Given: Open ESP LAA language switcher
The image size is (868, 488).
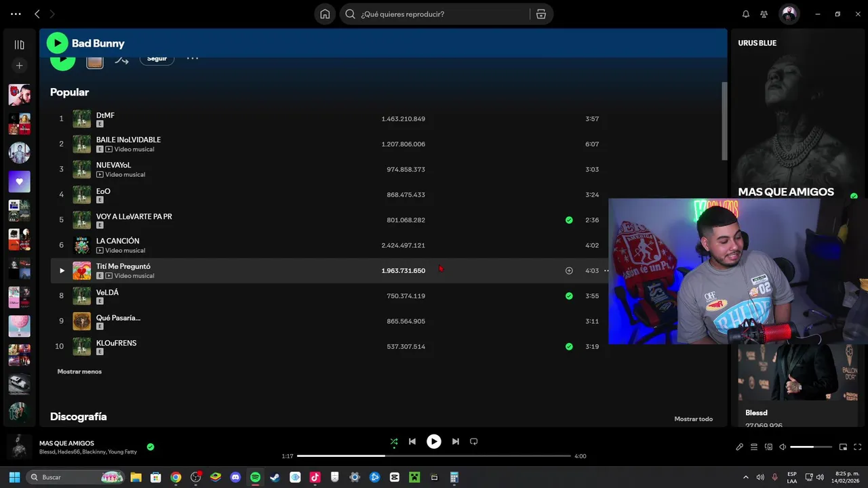Looking at the screenshot, I should [x=792, y=477].
